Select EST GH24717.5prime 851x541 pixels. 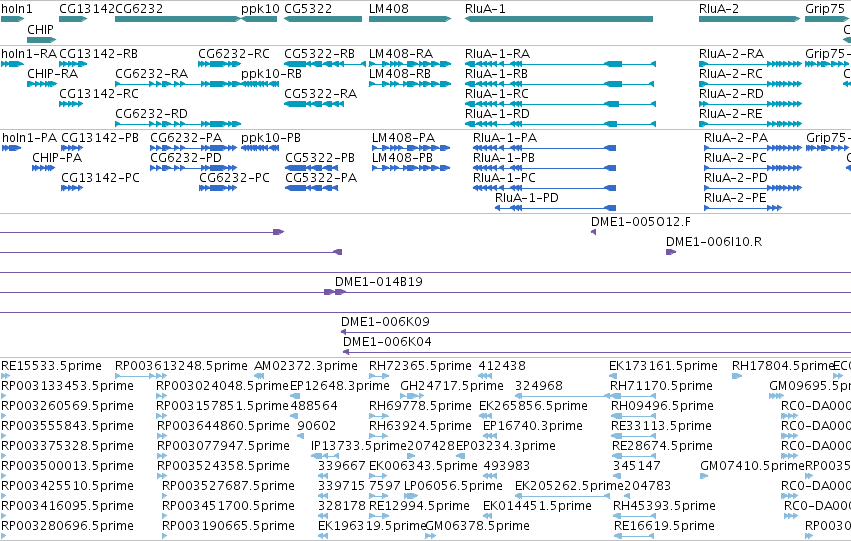[x=452, y=386]
